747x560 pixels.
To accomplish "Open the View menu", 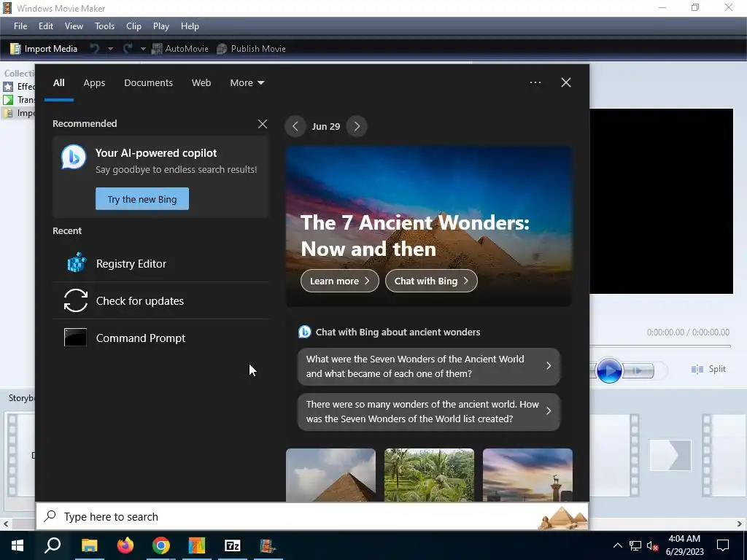I will click(74, 26).
